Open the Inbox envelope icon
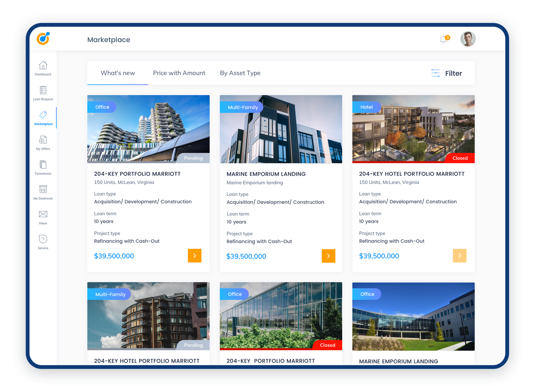The height and width of the screenshot is (392, 535). tap(43, 214)
